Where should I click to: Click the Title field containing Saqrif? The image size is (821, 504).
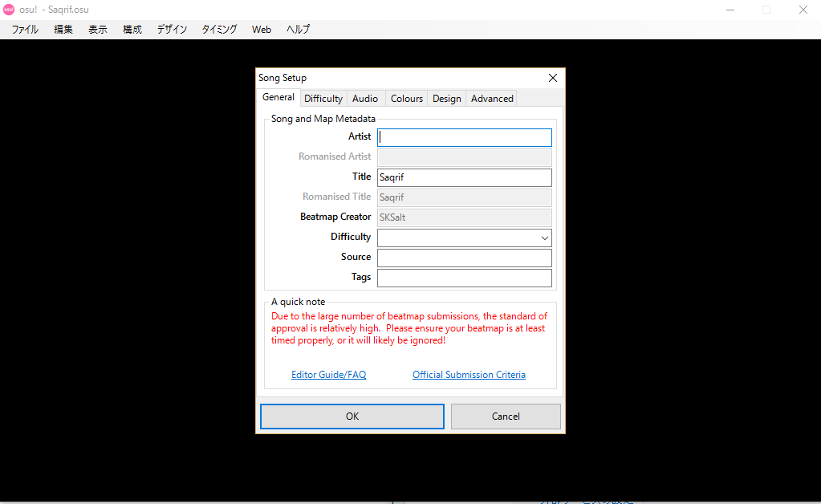pyautogui.click(x=465, y=177)
